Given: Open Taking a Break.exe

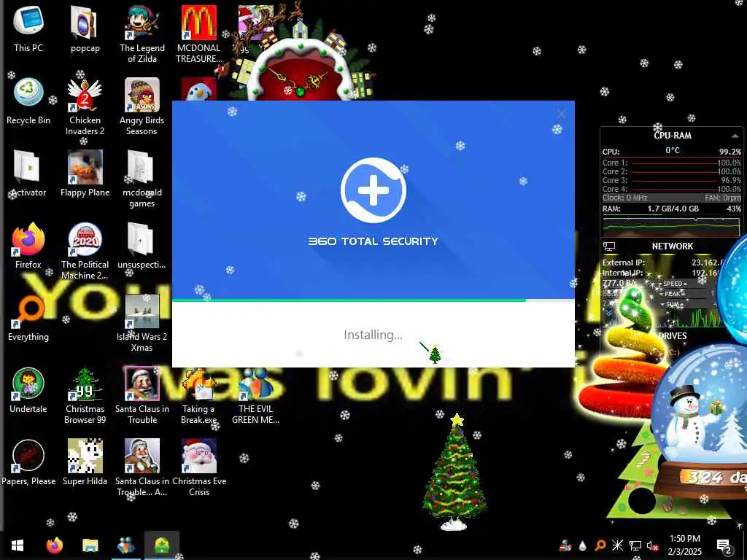Looking at the screenshot, I should coord(198,394).
